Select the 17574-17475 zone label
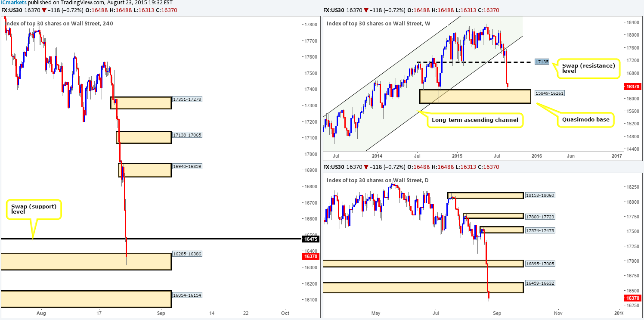Screen dimensions: 644x320 click(x=540, y=230)
